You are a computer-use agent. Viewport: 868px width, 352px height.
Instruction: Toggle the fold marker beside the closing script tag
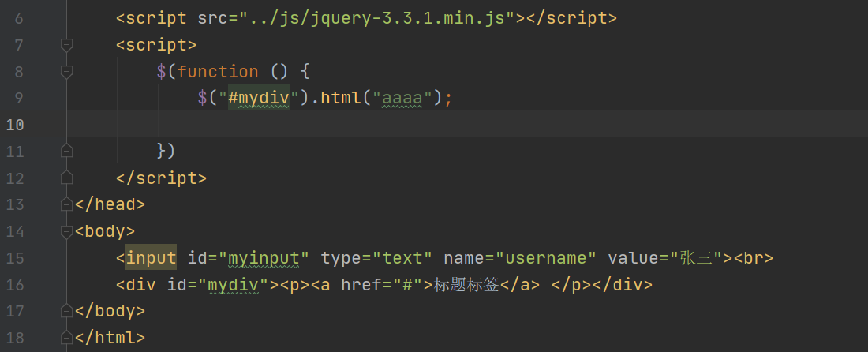tap(66, 178)
